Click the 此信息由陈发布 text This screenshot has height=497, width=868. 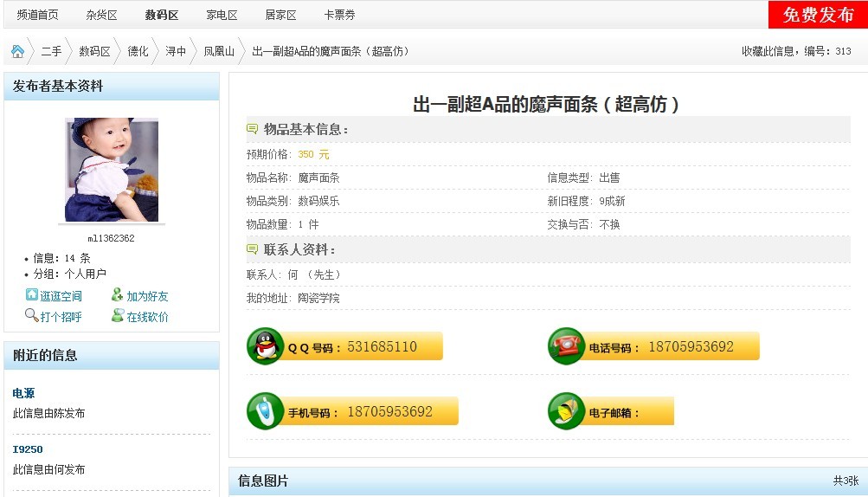tap(48, 413)
